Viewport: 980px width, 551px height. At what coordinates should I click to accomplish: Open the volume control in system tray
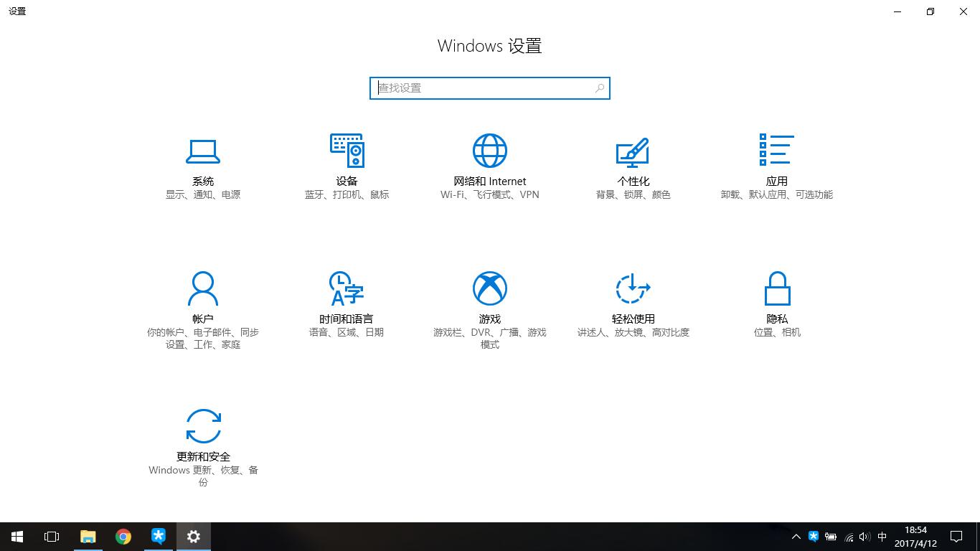pyautogui.click(x=864, y=537)
